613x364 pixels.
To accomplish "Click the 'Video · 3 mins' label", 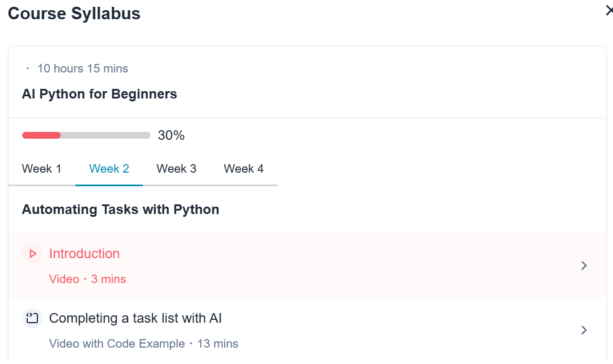I will [x=88, y=279].
